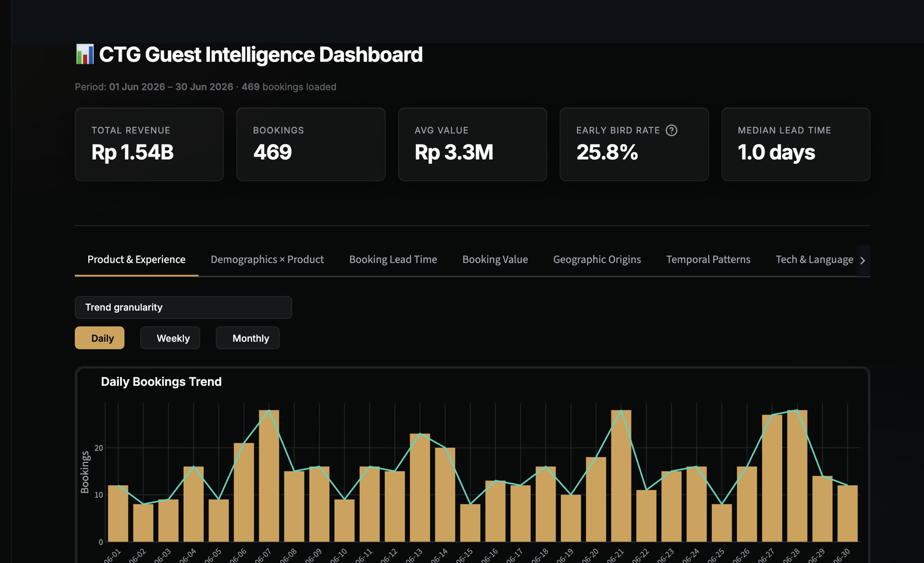The width and height of the screenshot is (924, 563).
Task: Click the Early Bird Rate help icon
Action: point(671,130)
